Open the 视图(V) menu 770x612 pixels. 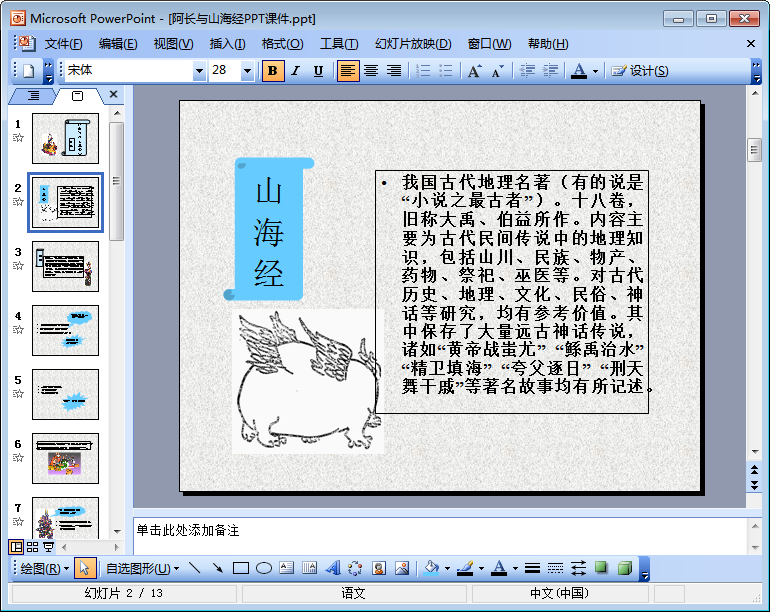[173, 44]
